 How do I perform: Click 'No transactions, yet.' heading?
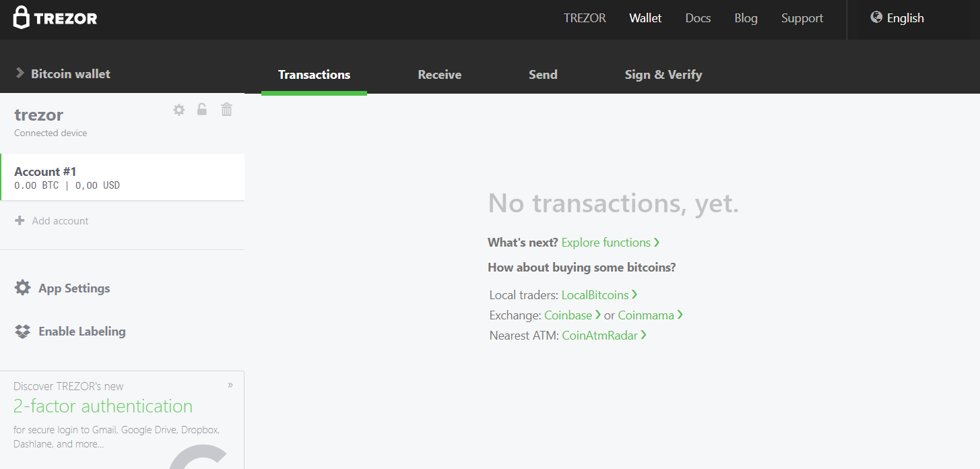click(614, 204)
